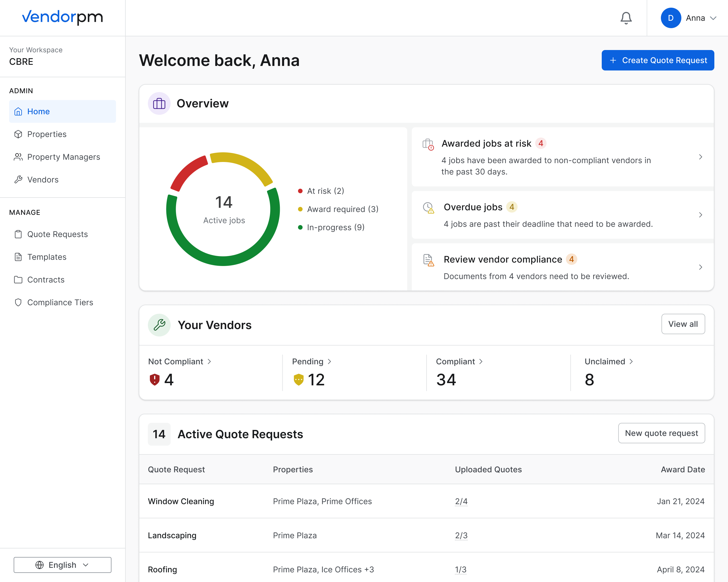This screenshot has width=728, height=582.
Task: Click the Review vendor compliance document icon
Action: [429, 260]
